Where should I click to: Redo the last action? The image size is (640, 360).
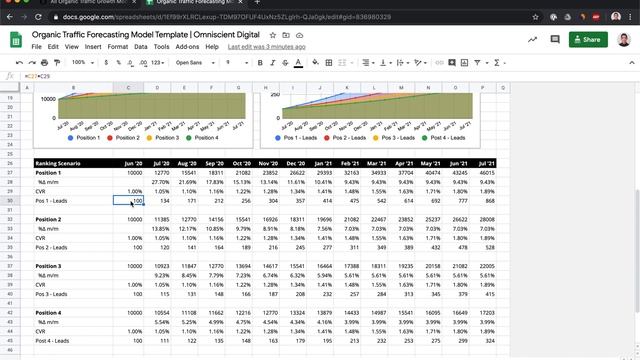pyautogui.click(x=32, y=62)
